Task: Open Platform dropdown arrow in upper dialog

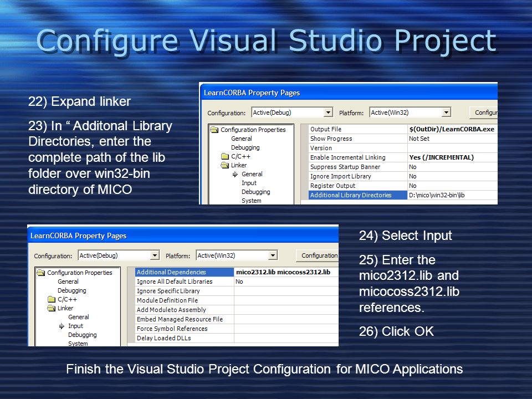Action: pos(447,112)
